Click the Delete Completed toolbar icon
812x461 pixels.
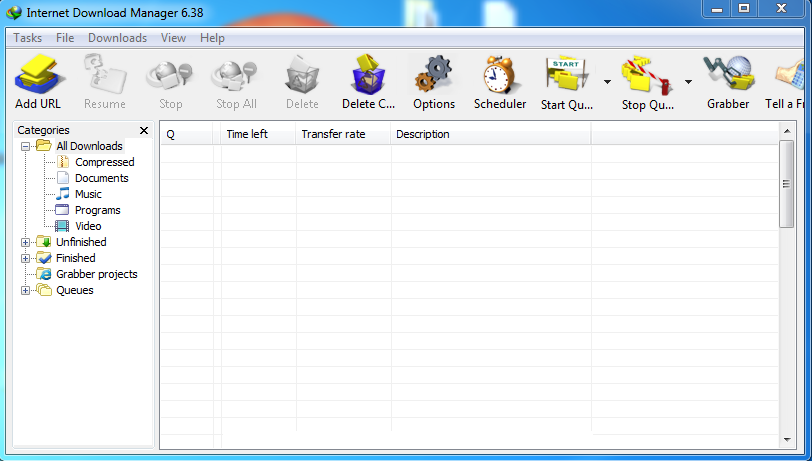368,75
